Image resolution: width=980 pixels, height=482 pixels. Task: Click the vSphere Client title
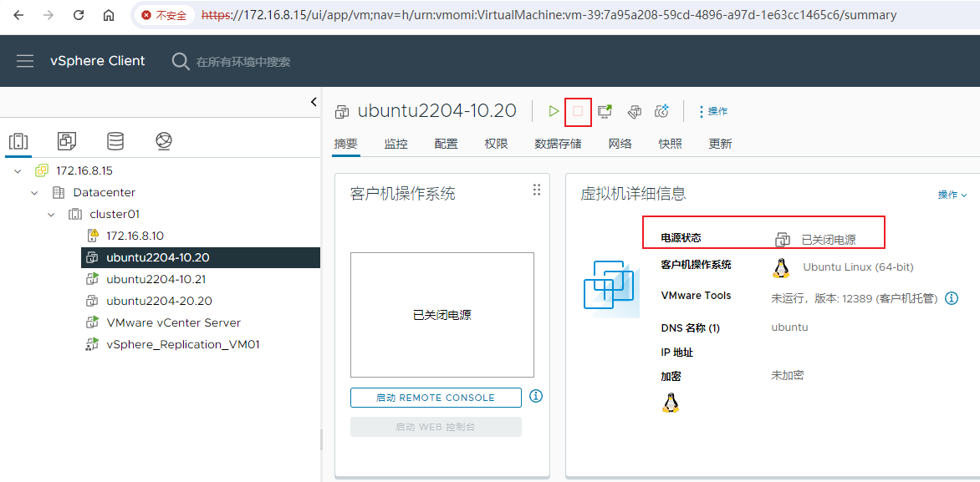coord(98,61)
